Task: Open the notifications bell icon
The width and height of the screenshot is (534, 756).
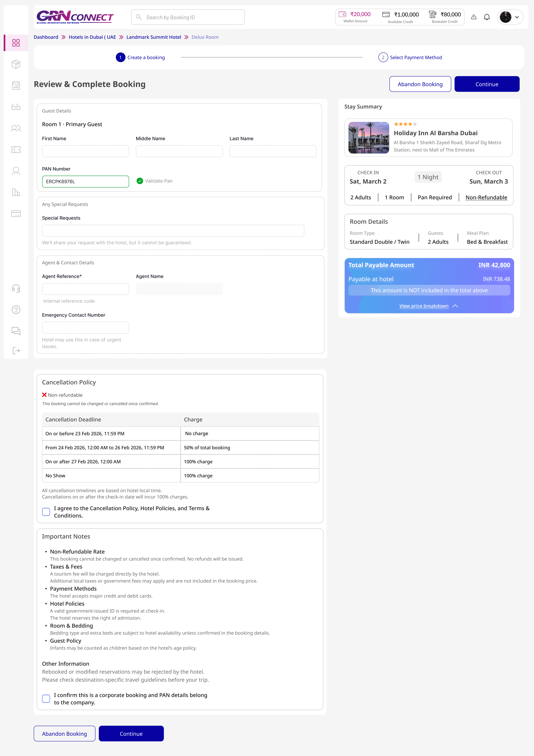Action: [487, 17]
